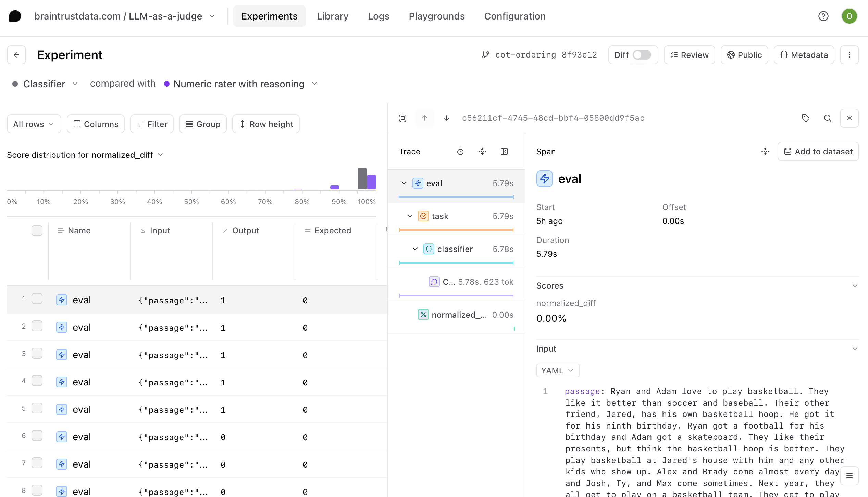Select checkbox for row 3
This screenshot has height=497, width=868.
click(x=37, y=354)
